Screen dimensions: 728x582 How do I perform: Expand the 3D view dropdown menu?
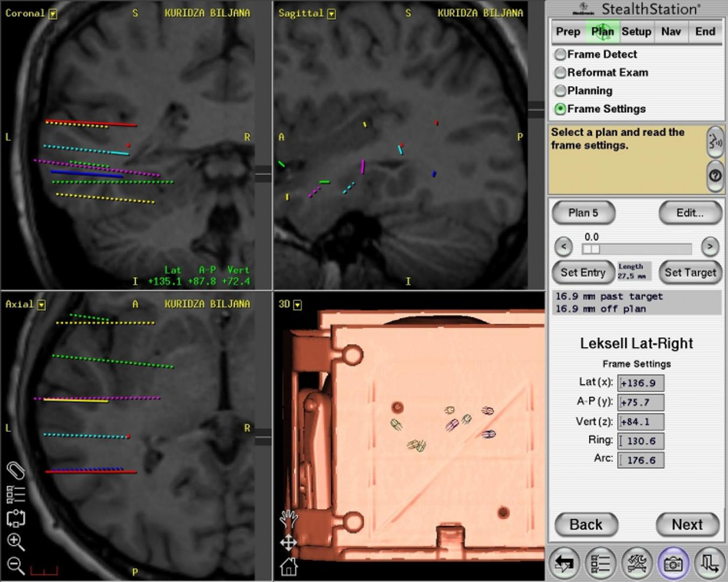pos(297,305)
